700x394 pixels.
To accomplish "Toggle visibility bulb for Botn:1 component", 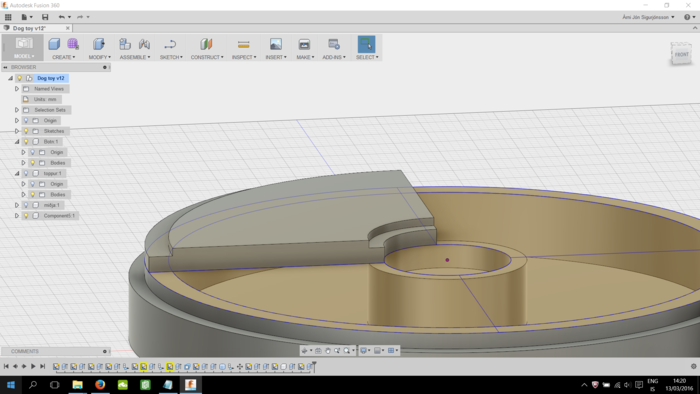I will tap(26, 141).
